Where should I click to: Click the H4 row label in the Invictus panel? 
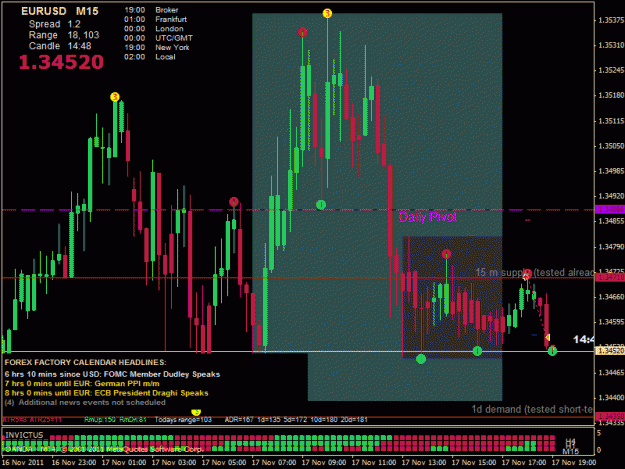pyautogui.click(x=570, y=441)
